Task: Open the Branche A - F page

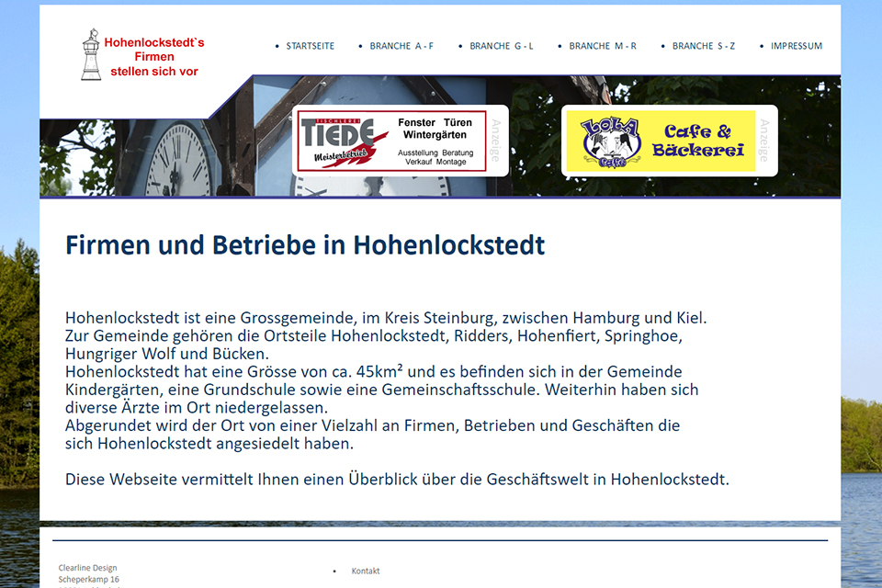Action: point(401,46)
